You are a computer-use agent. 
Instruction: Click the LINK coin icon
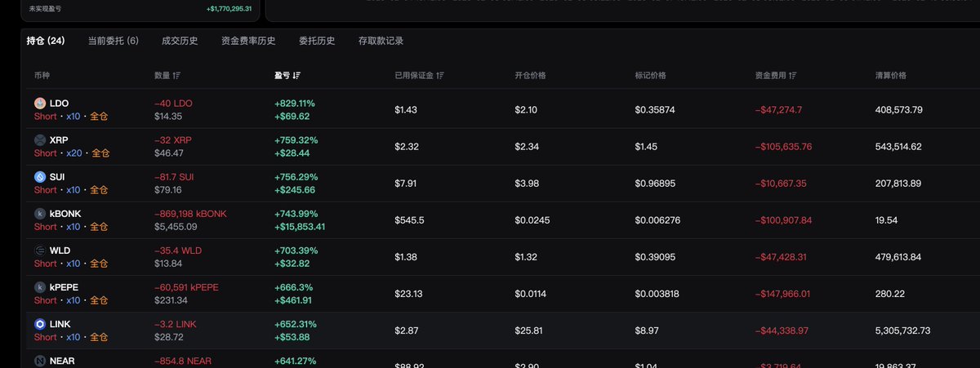40,324
